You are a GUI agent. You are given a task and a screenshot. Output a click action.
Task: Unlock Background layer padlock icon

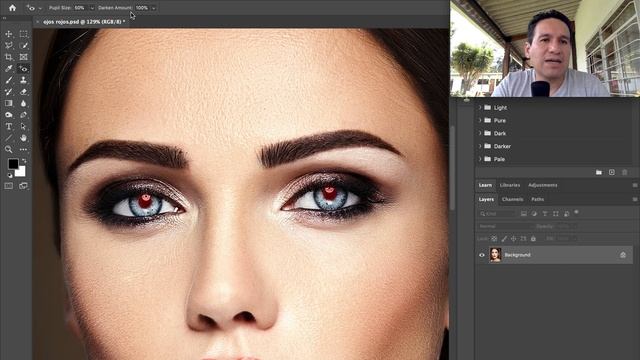pyautogui.click(x=623, y=255)
